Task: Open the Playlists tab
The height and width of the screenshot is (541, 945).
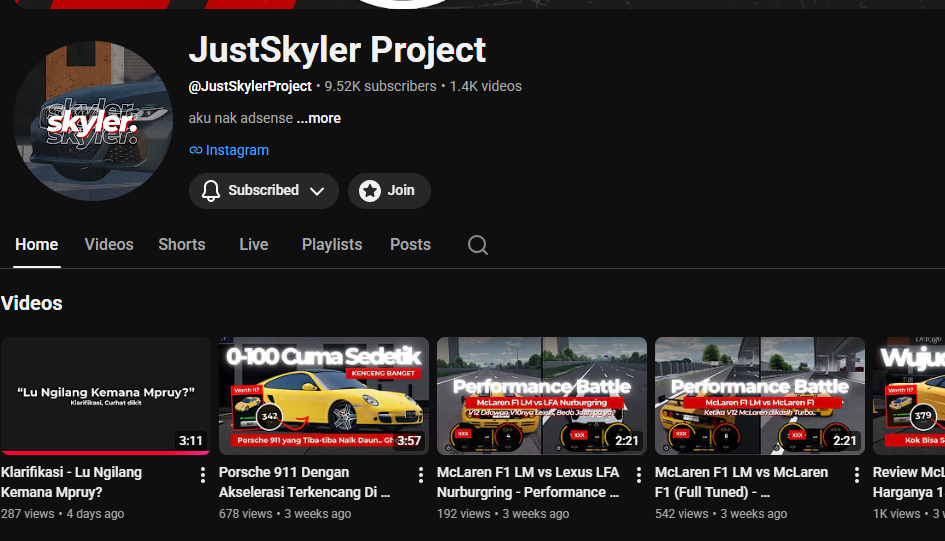Action: (x=332, y=245)
